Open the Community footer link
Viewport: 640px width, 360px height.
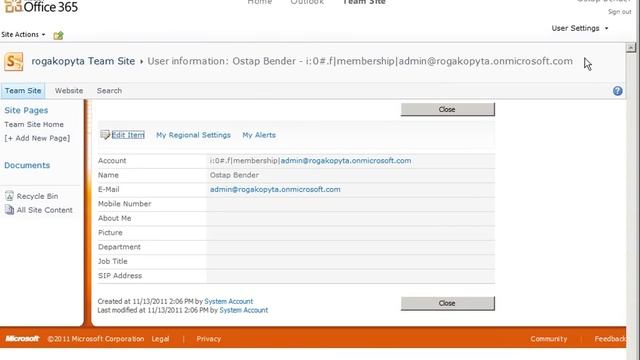pyautogui.click(x=549, y=339)
